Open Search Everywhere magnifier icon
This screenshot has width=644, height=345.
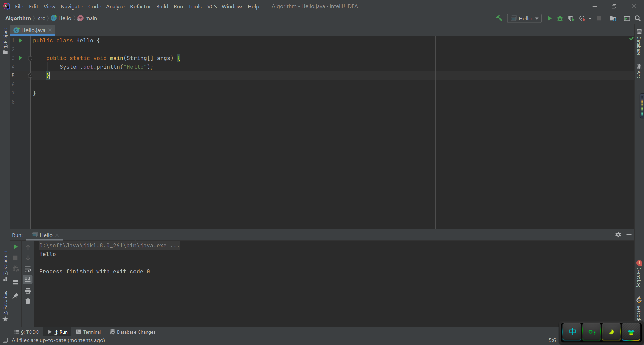tap(638, 18)
